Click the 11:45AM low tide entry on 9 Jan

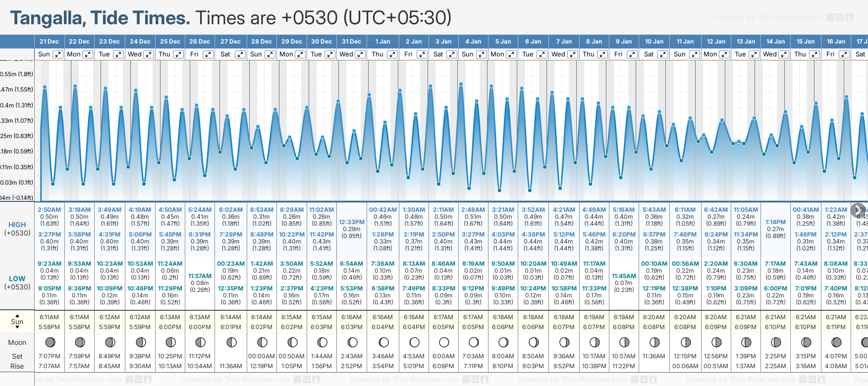click(x=624, y=276)
